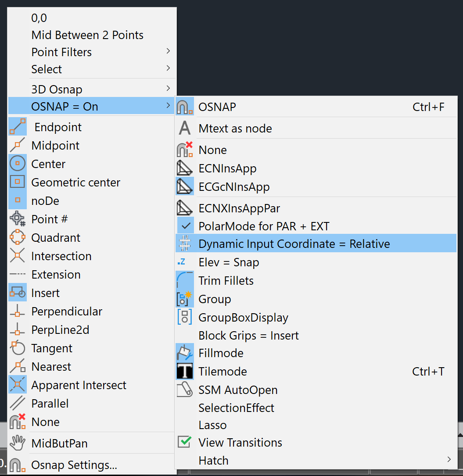Click the 0,0 coordinate entry

39,18
